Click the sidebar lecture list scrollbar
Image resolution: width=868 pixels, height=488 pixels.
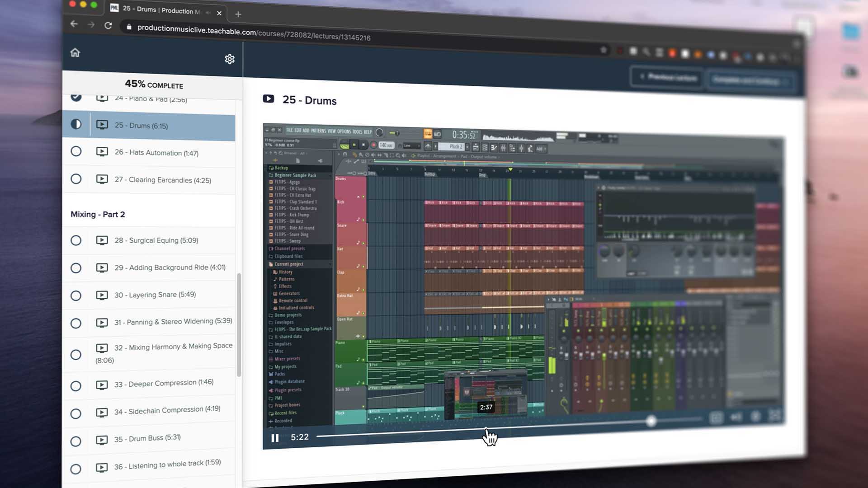click(239, 325)
